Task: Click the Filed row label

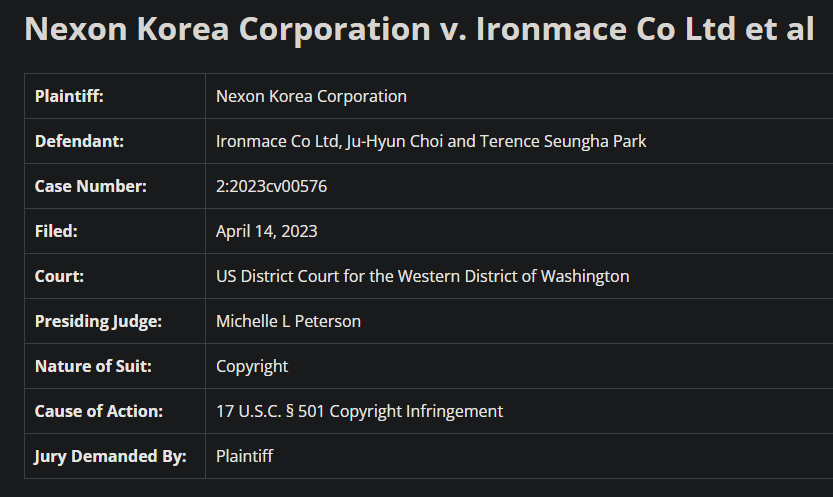Action: (56, 231)
